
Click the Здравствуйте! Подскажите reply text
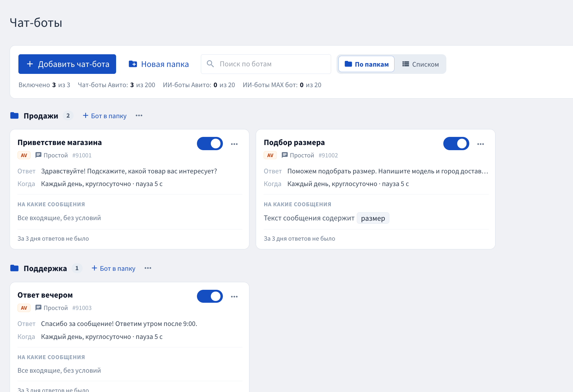[129, 171]
